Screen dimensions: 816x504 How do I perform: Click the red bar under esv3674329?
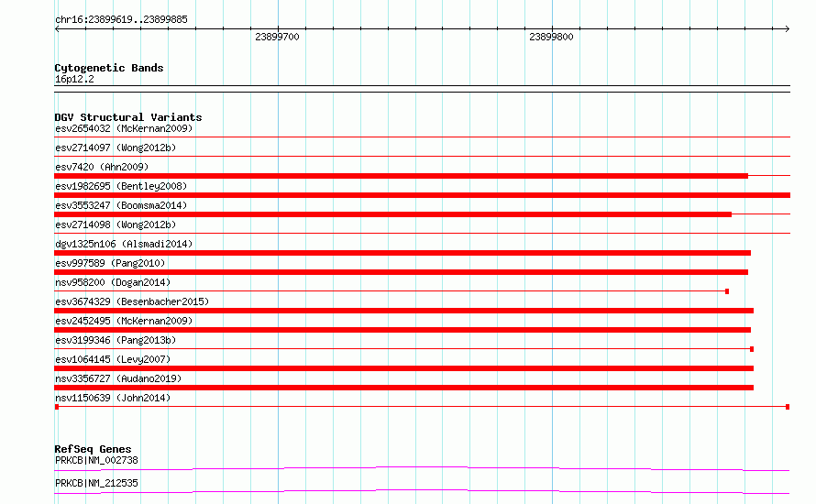click(403, 311)
